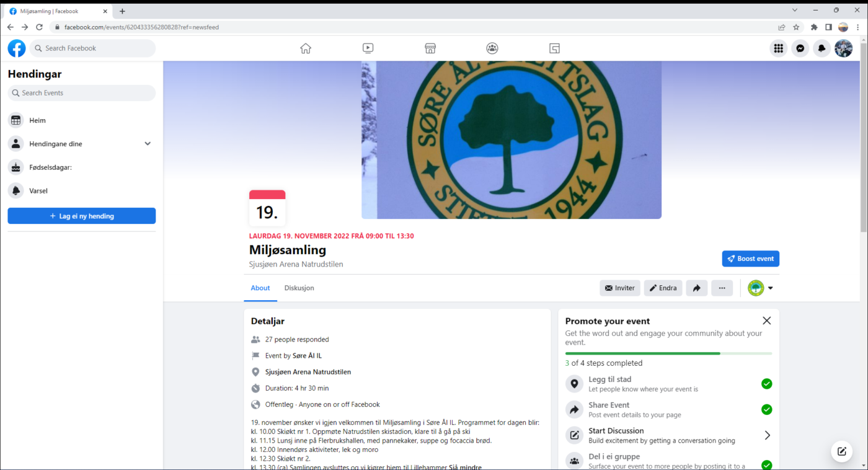868x470 pixels.
Task: Click the new message compose icon
Action: click(841, 451)
